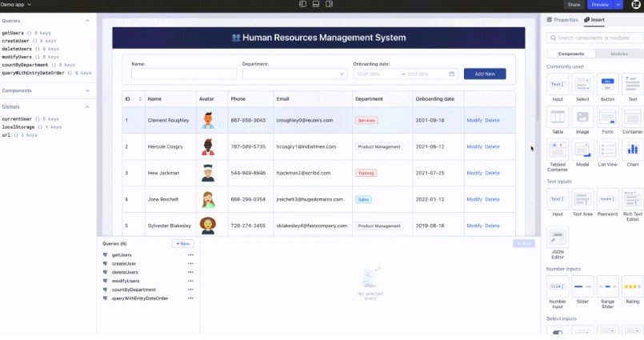Open more options for countByDepartment query
The height and width of the screenshot is (340, 644).
[x=190, y=290]
